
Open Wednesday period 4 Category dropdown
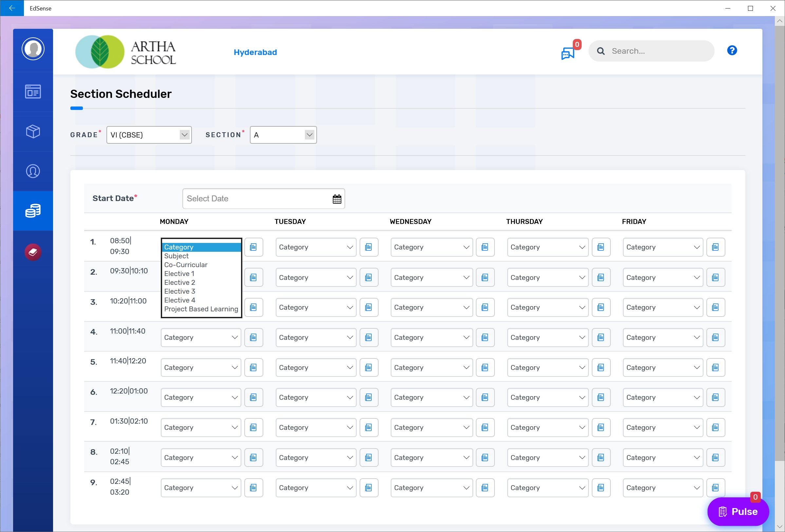point(431,338)
